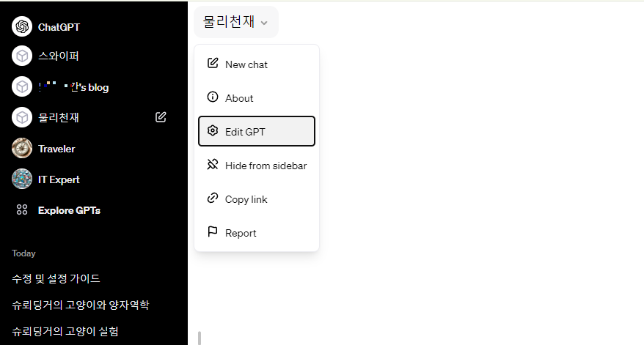The image size is (644, 345).
Task: Open the 스와이퍼 GPT cube icon
Action: point(22,56)
